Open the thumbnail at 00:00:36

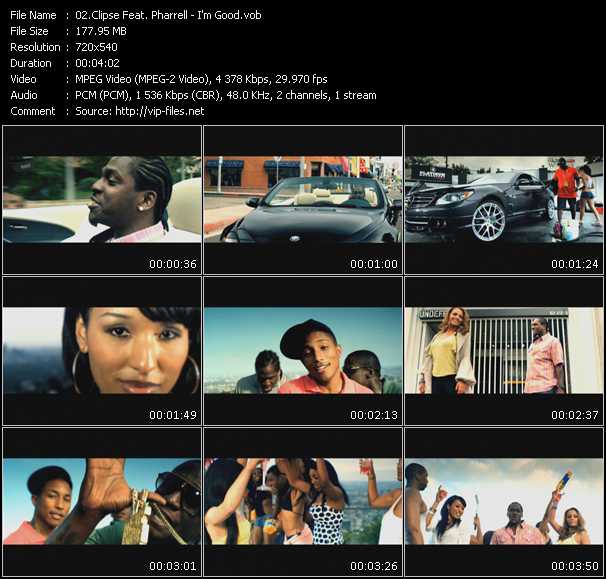[x=102, y=199]
